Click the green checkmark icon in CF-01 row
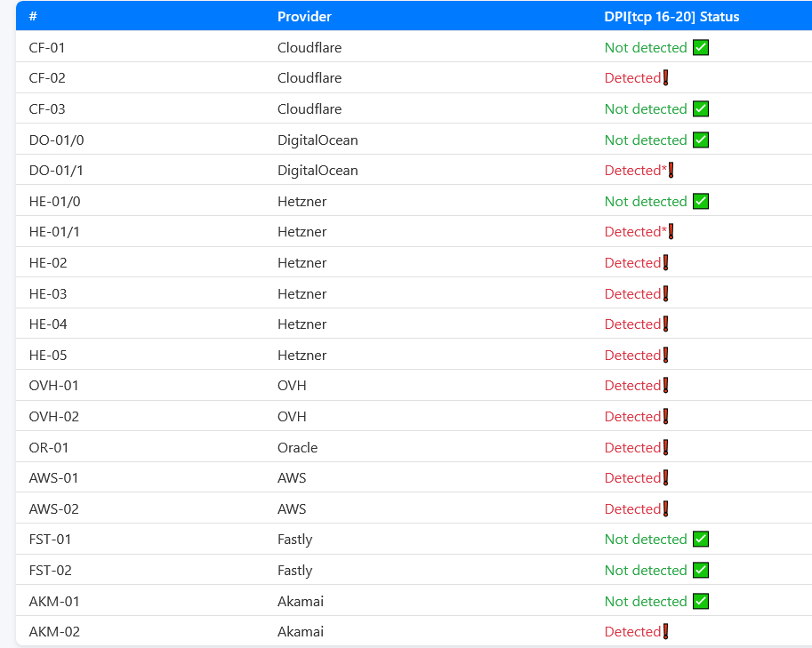 pyautogui.click(x=701, y=48)
